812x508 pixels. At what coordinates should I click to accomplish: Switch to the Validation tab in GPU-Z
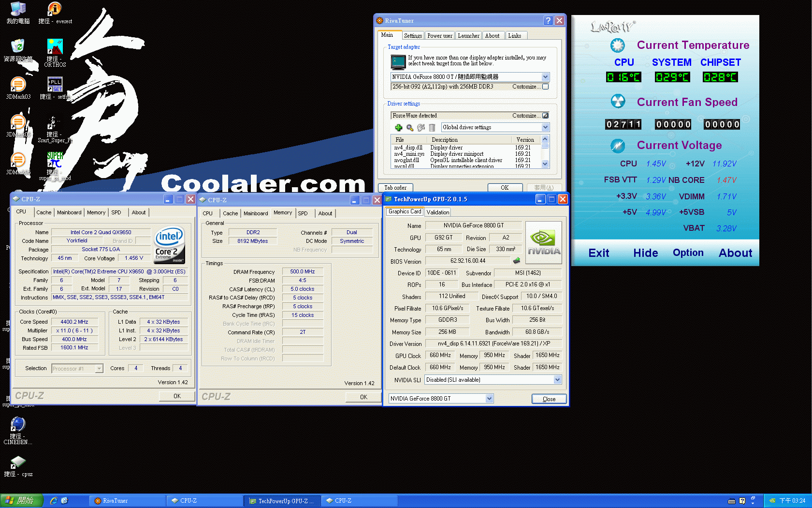pos(438,212)
